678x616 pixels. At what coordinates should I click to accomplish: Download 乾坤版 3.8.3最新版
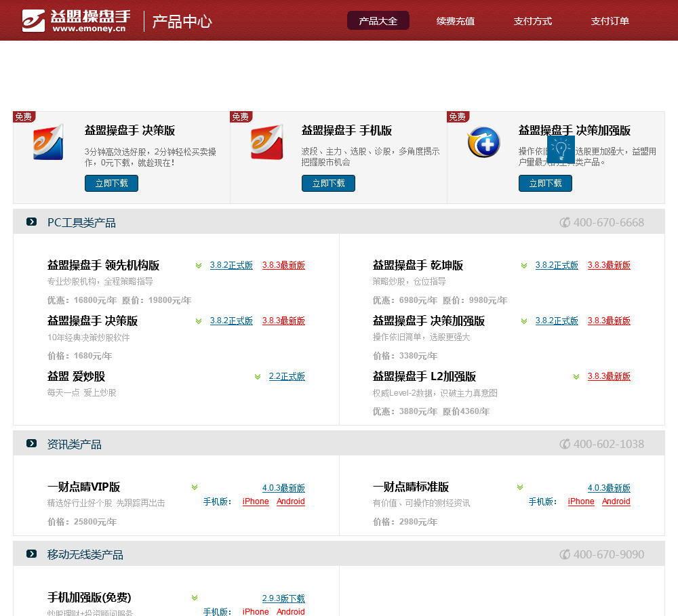click(610, 265)
